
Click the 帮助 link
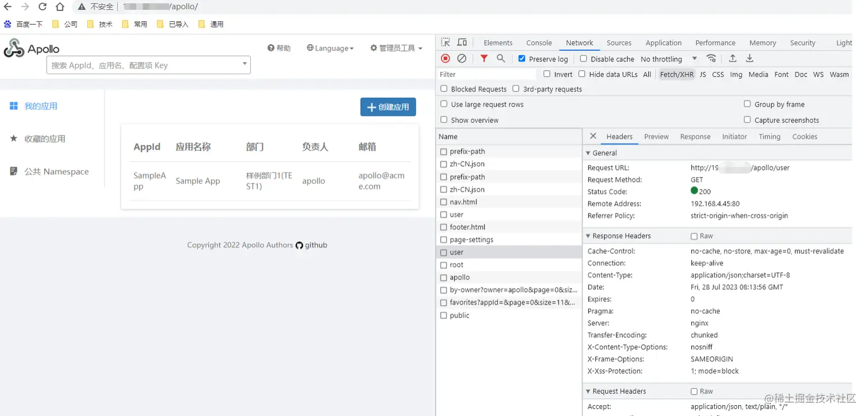point(279,48)
